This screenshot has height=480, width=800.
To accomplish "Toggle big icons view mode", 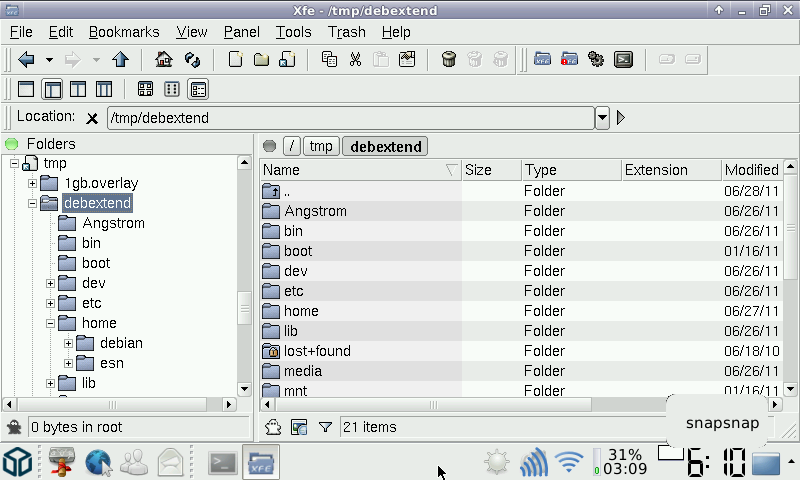I will tap(146, 89).
